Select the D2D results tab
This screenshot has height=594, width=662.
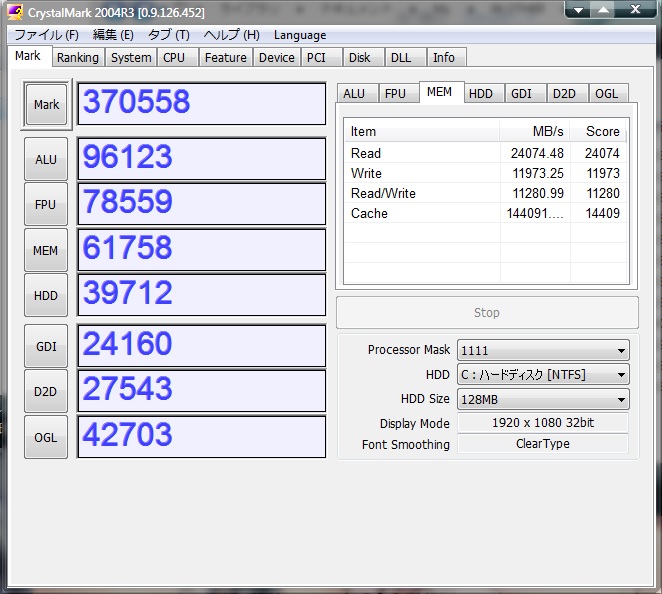(x=564, y=93)
